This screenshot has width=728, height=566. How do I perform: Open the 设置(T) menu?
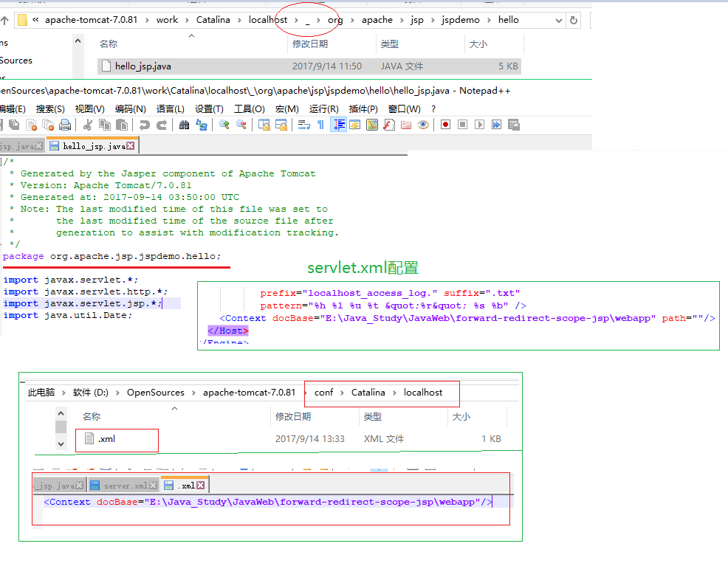coord(209,109)
